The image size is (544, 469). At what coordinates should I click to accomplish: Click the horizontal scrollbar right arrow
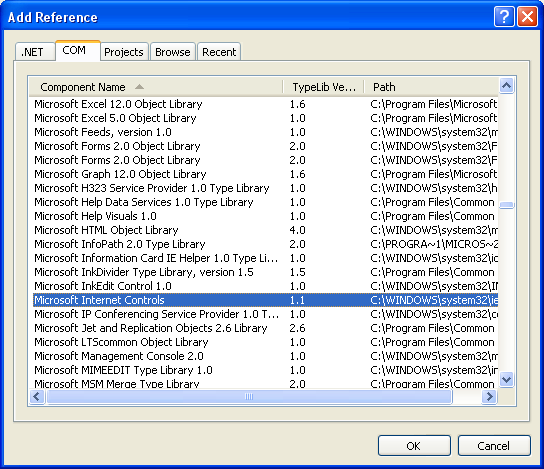tap(490, 396)
